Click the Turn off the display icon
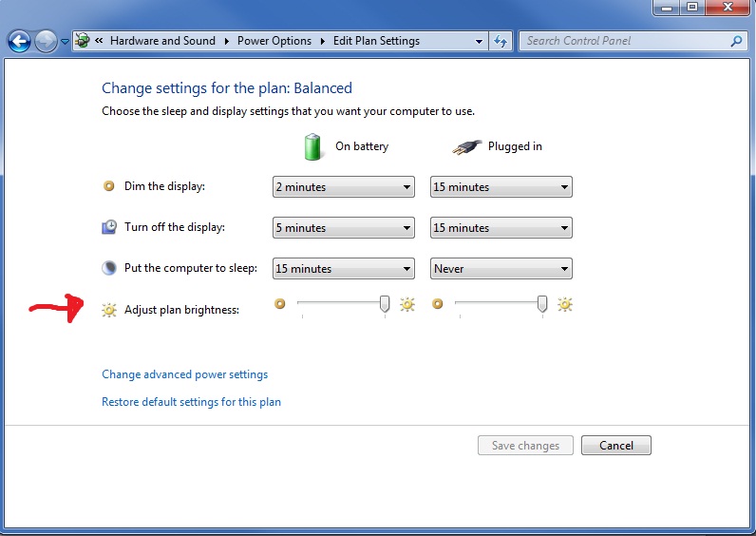The height and width of the screenshot is (536, 756). click(109, 227)
